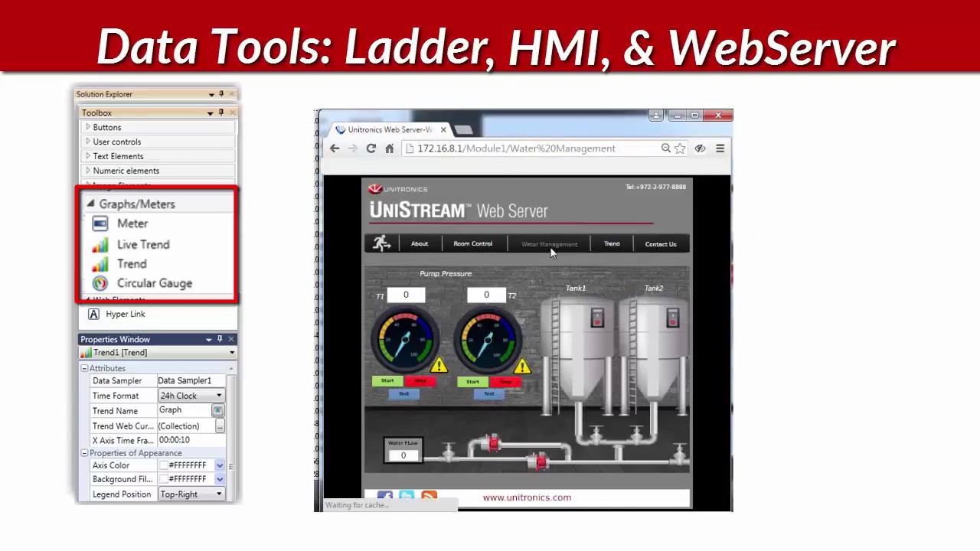The height and width of the screenshot is (551, 980).
Task: Expand the User controls group
Action: click(87, 142)
